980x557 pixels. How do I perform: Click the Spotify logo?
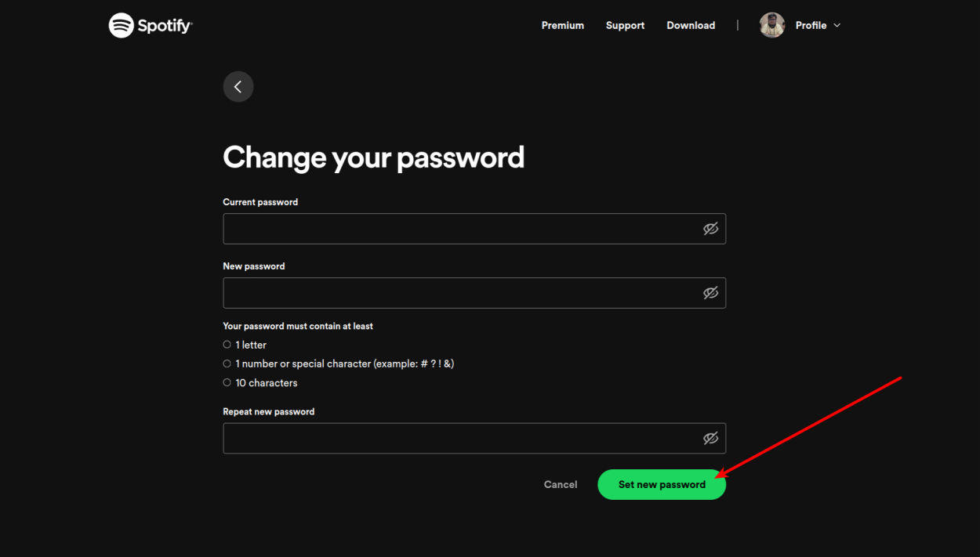click(150, 24)
